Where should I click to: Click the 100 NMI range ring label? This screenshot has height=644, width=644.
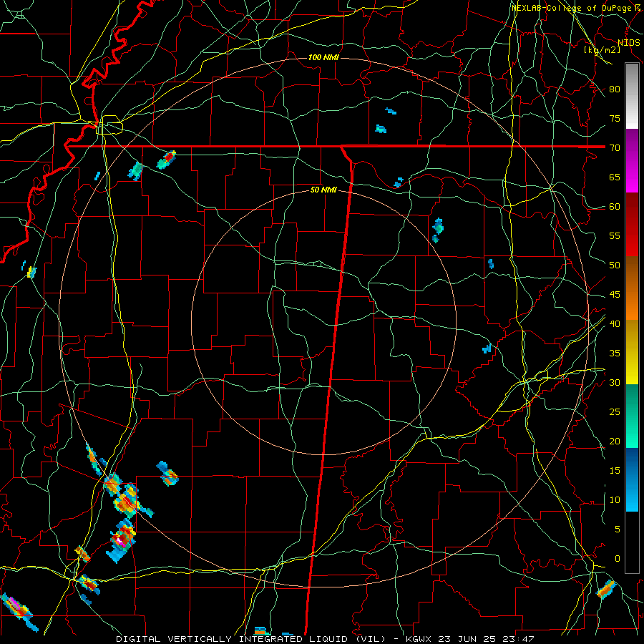(323, 57)
